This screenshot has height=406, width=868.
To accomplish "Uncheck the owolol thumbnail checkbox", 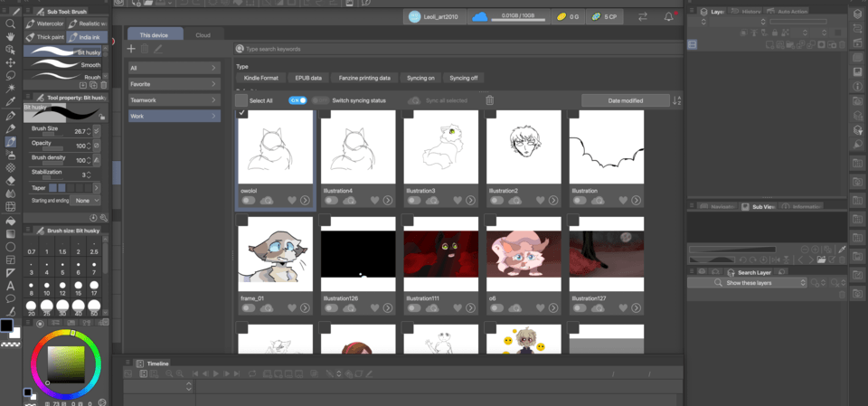I will tap(242, 112).
